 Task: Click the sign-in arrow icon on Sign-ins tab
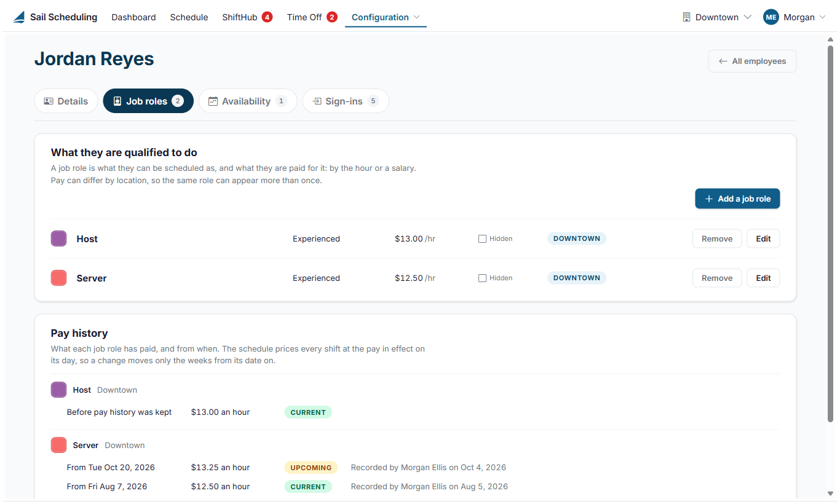[x=317, y=101]
